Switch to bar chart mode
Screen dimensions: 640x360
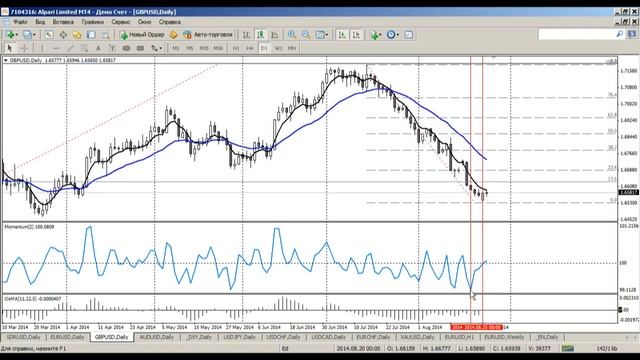tap(246, 35)
